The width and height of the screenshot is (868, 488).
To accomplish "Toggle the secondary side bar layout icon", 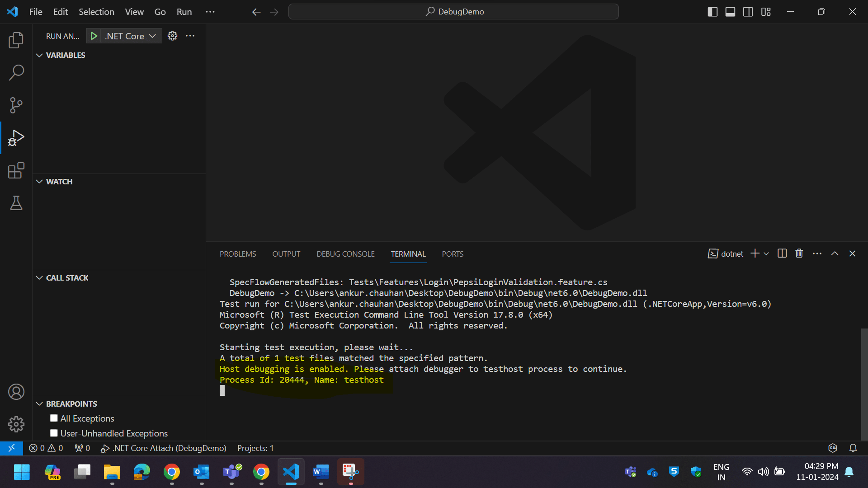I will pyautogui.click(x=748, y=12).
